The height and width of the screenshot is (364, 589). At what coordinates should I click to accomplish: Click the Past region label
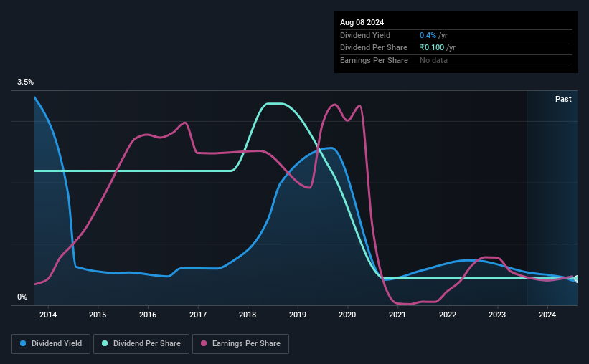click(x=563, y=99)
